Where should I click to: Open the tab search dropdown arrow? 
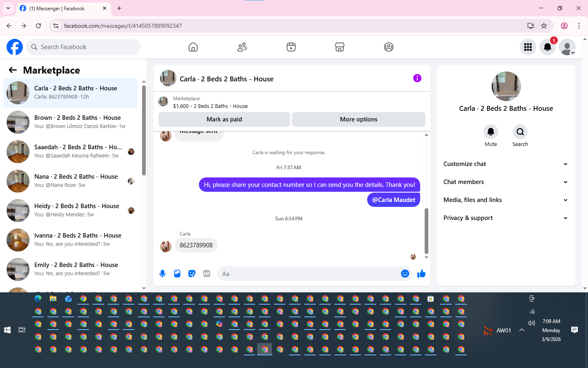pyautogui.click(x=8, y=8)
